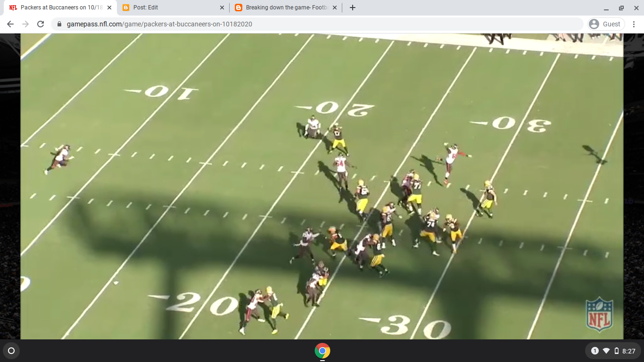
Task: Click the notification count badge showing 1
Action: click(594, 351)
